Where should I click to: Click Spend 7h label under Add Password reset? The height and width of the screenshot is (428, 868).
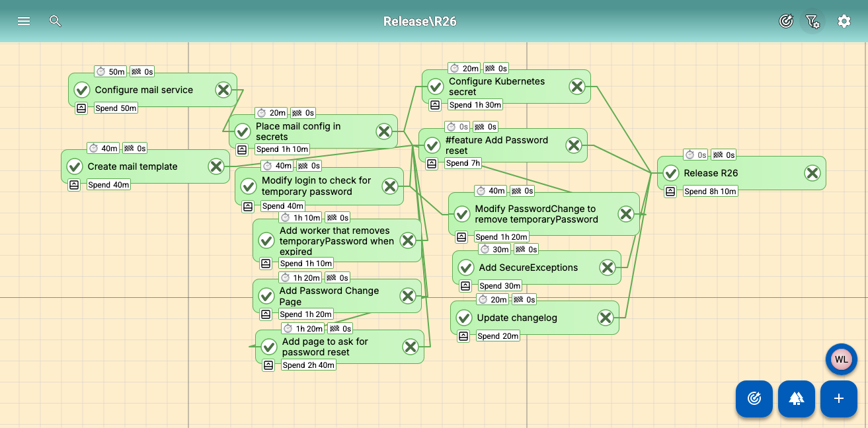coord(463,163)
